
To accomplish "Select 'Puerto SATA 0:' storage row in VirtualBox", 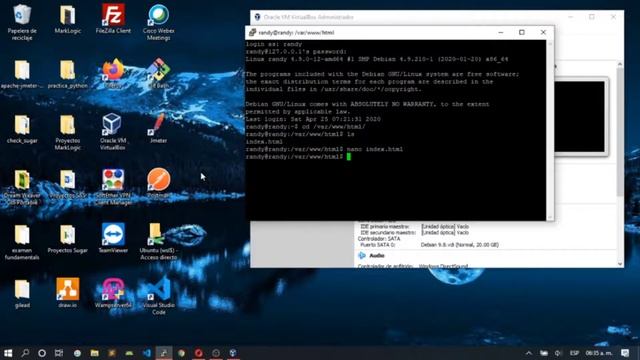I will 429,245.
